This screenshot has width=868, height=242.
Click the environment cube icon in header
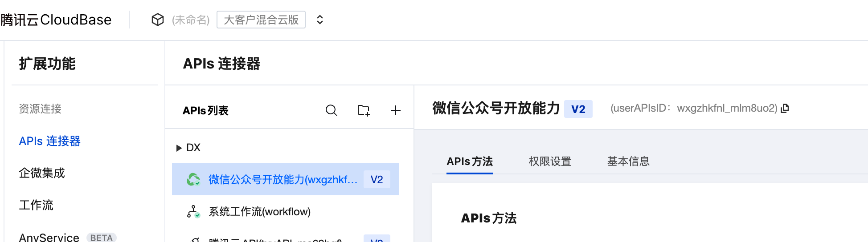[158, 20]
